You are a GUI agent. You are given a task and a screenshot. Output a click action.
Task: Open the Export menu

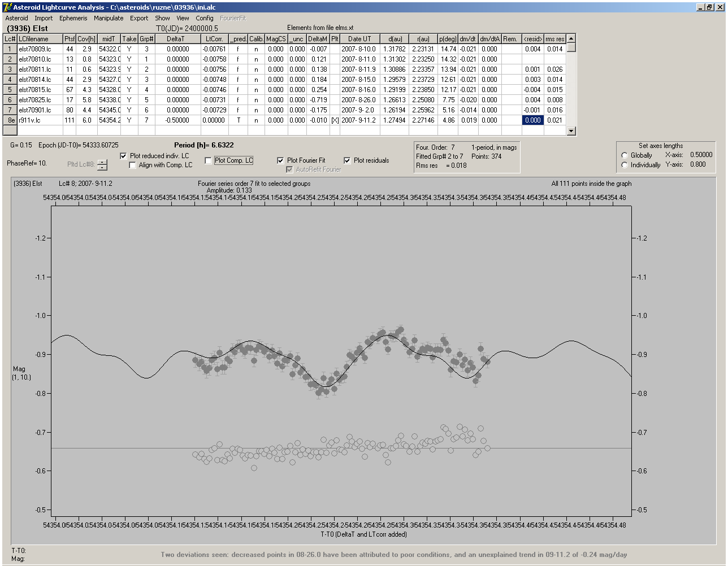[139, 18]
